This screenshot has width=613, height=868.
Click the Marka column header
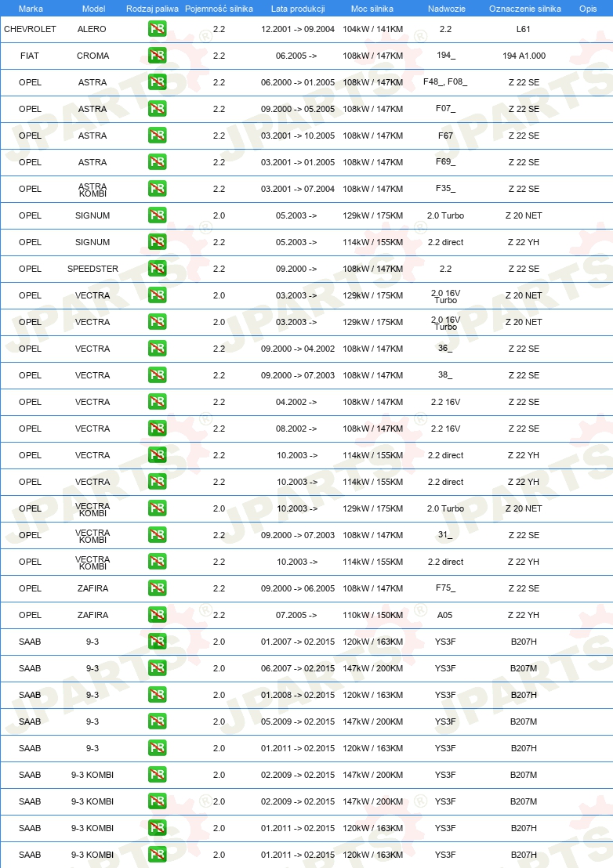(31, 9)
